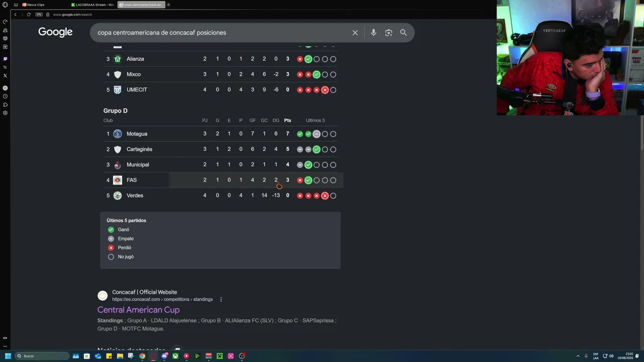The width and height of the screenshot is (644, 362).
Task: View site security lock info
Action: tap(47, 15)
